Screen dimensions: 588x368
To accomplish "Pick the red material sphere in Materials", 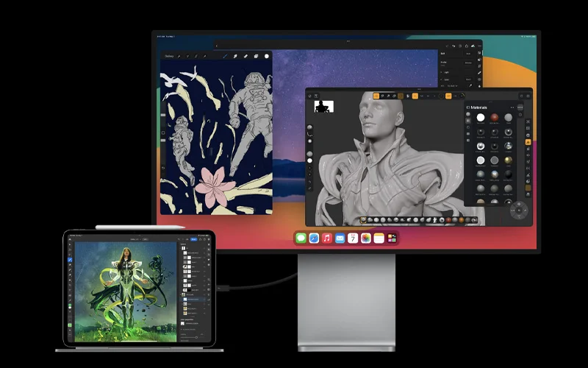I will 494,118.
